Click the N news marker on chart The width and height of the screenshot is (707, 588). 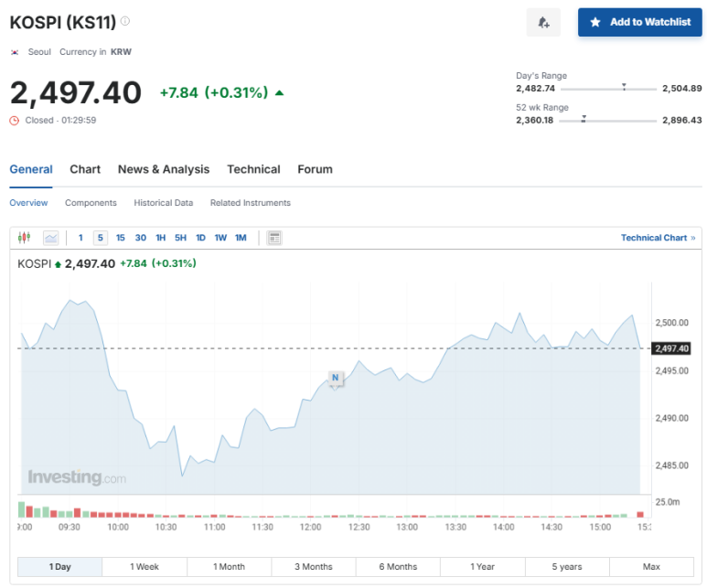(x=335, y=378)
